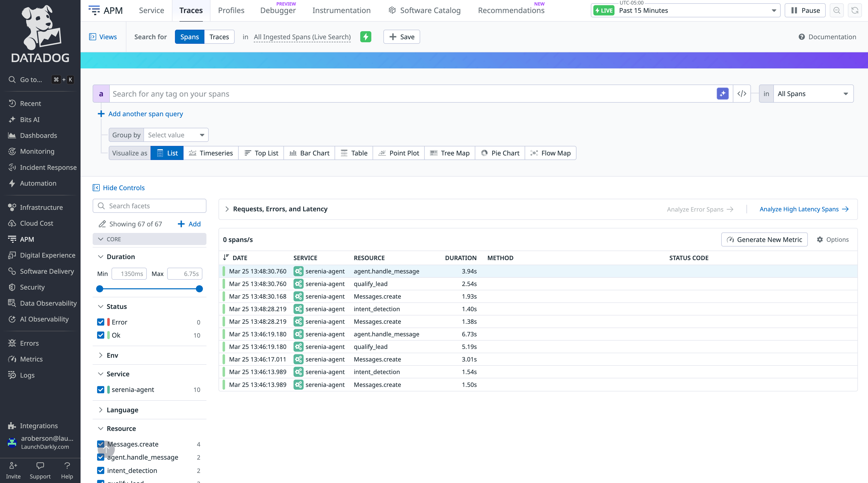Uncheck Messages.create resource checkbox

pyautogui.click(x=100, y=444)
